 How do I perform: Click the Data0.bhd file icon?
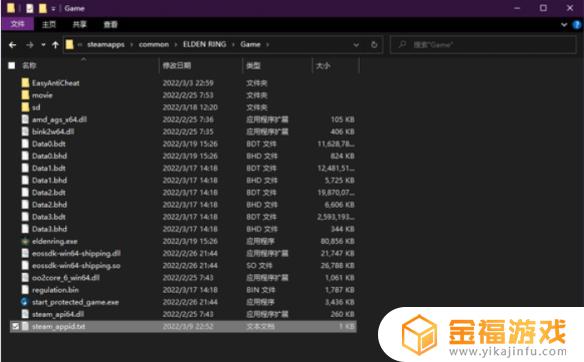[25, 156]
